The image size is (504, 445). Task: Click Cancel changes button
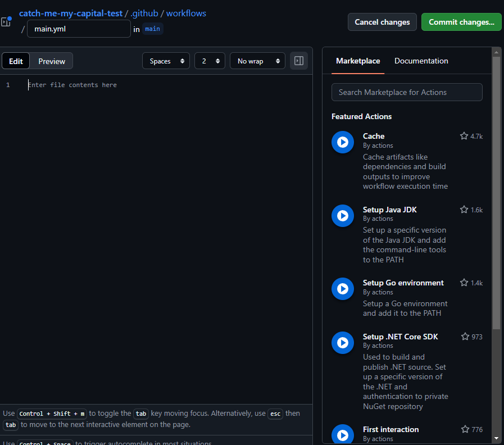pos(382,22)
